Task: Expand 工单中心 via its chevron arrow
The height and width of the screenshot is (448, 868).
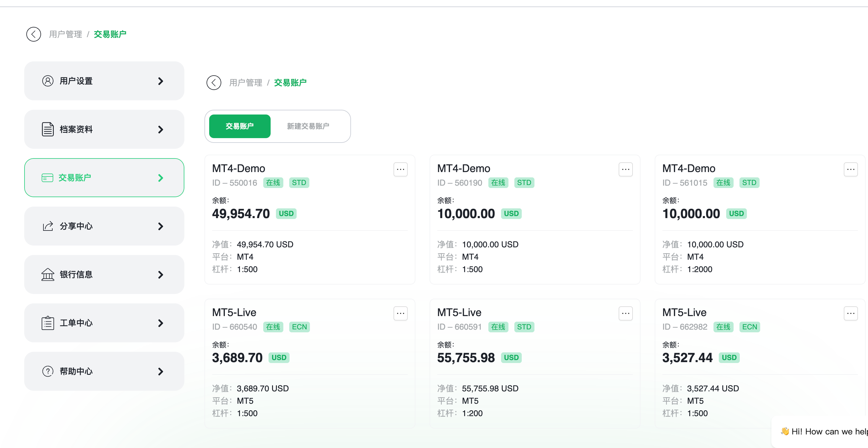Action: click(x=161, y=323)
